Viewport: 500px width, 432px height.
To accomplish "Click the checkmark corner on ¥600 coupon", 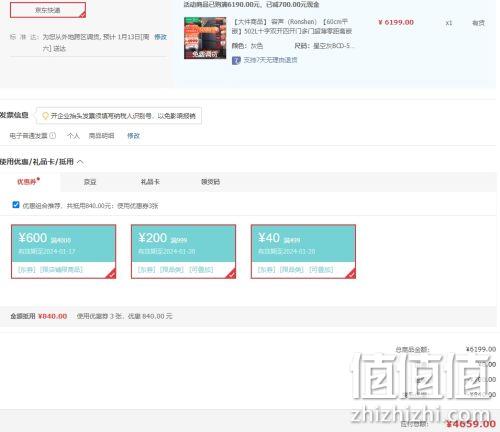I will coord(111,274).
